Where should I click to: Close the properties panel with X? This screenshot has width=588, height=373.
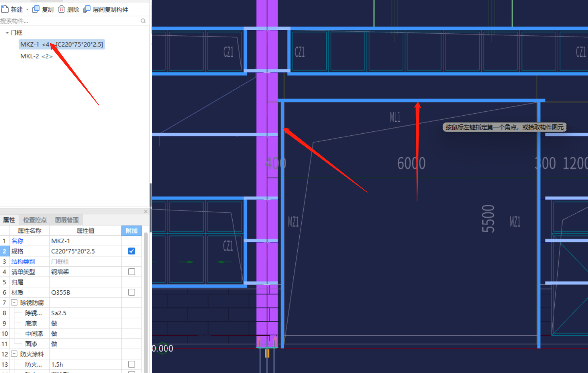point(146,211)
